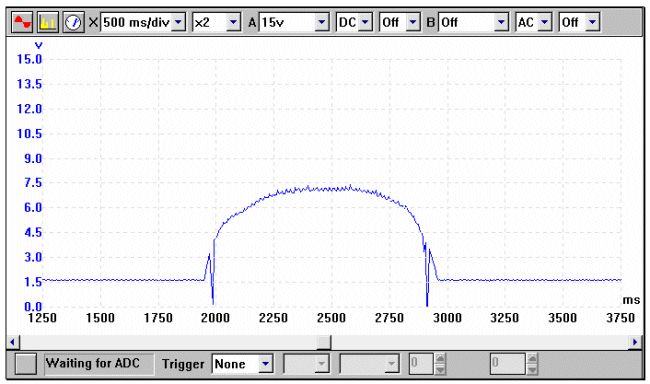Click the Trigger label text

pos(183,364)
